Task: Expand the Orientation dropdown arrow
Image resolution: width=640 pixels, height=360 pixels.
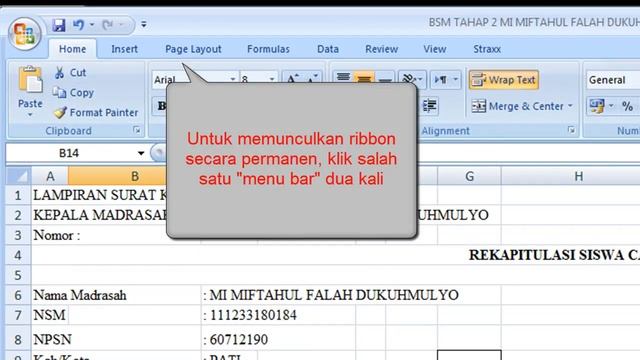Action: [420, 79]
